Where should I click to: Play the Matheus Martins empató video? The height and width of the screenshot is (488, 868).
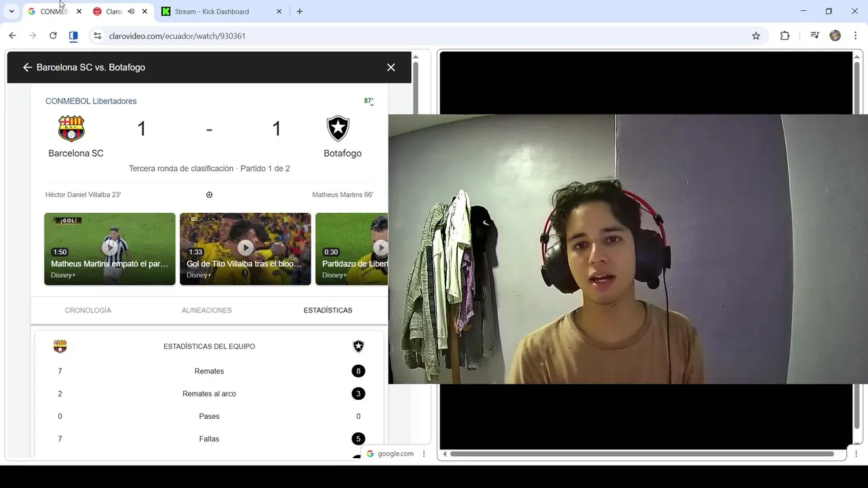point(110,249)
